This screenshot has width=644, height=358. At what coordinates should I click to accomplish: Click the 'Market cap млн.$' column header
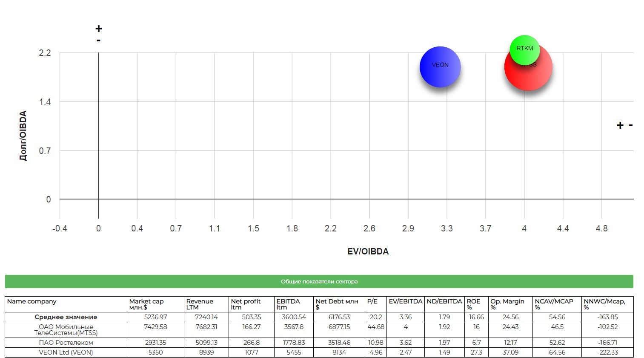[155, 304]
